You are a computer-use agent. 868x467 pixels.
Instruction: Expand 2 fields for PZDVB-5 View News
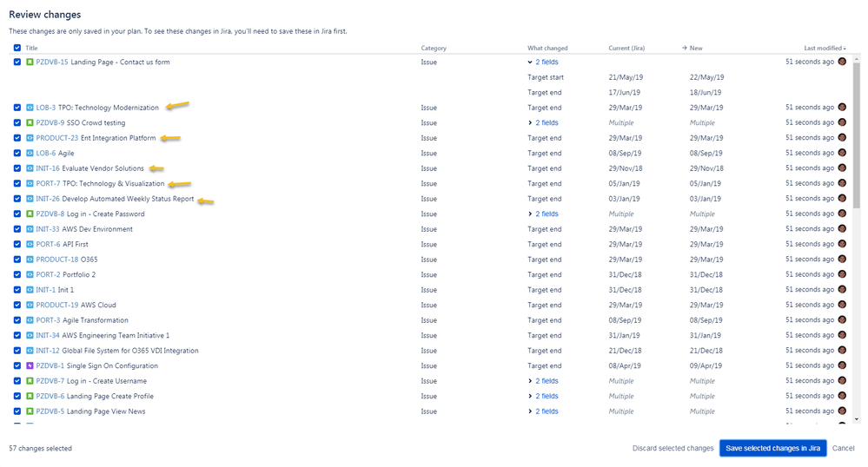tap(543, 411)
